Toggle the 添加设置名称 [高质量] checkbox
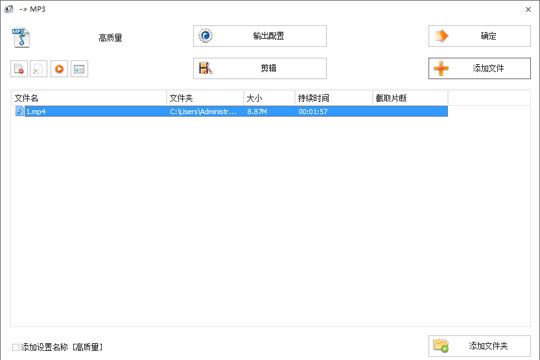540x360 pixels. click(15, 347)
